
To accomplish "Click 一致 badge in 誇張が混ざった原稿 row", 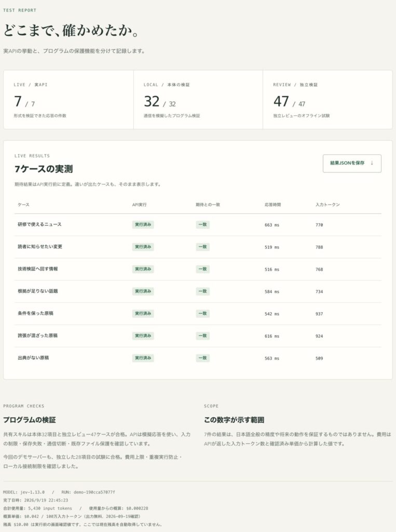I will click(202, 336).
